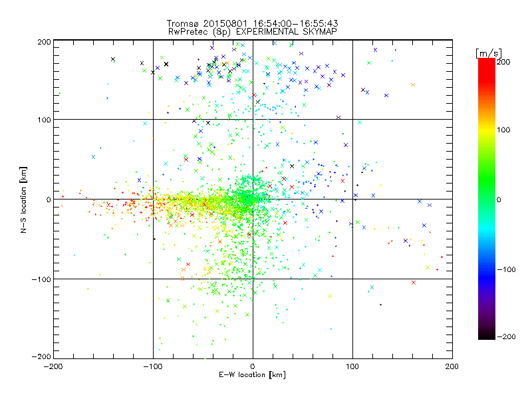Viewport: 532px width, 399px height.
Task: Click the colorbar tick label '200'
Action: pyautogui.click(x=503, y=62)
